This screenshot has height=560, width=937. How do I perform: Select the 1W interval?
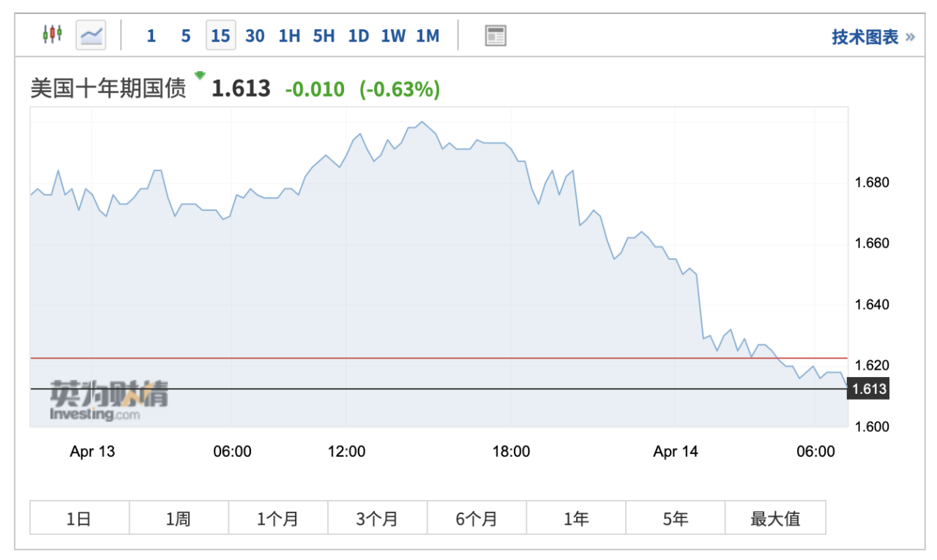click(393, 36)
